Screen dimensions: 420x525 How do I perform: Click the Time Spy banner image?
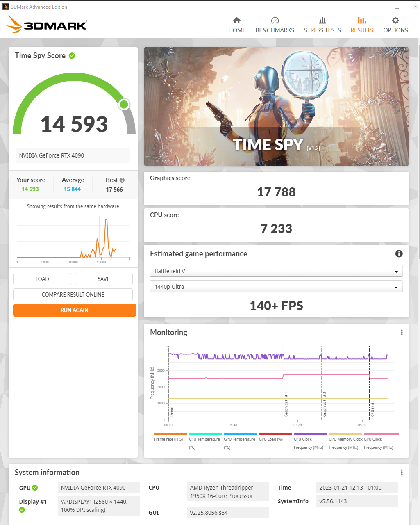pyautogui.click(x=276, y=106)
